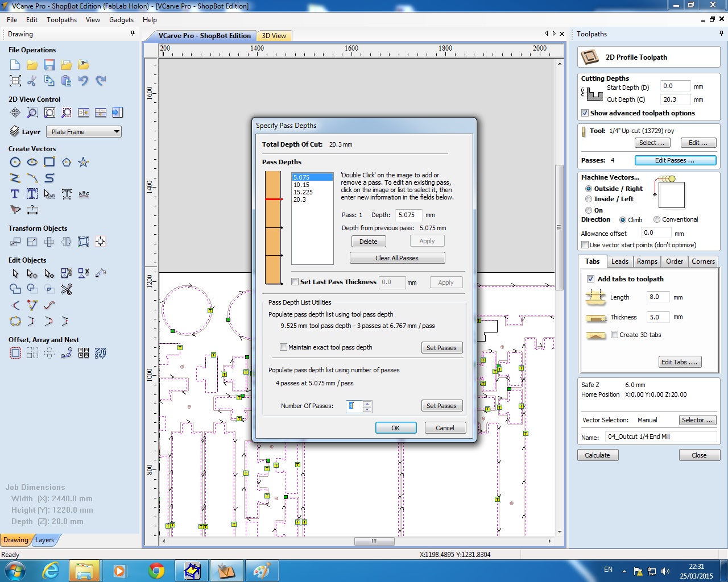This screenshot has height=582, width=728.
Task: Increase Number Of Passes with up arrow
Action: tap(367, 404)
